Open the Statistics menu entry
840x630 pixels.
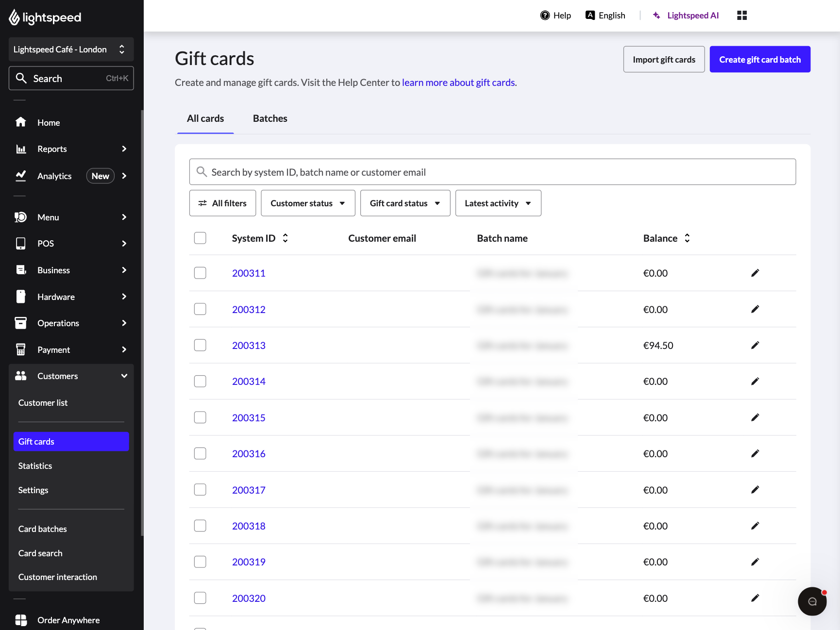point(34,465)
